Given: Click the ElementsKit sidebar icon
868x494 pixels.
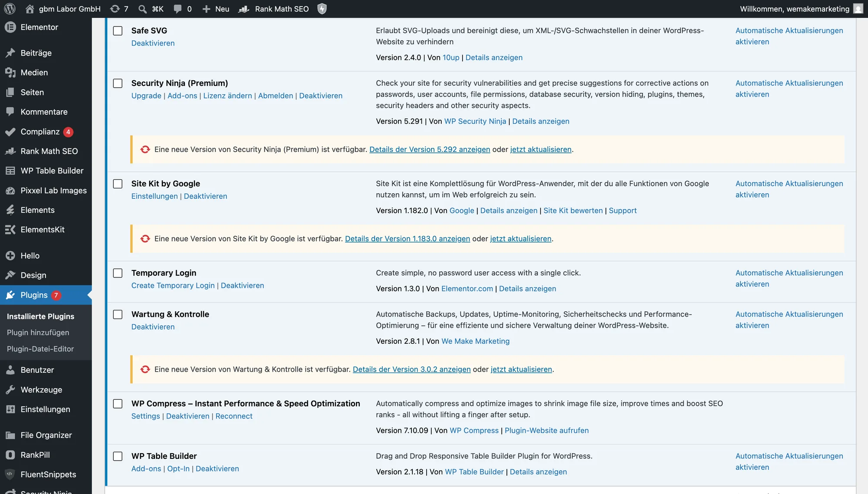Looking at the screenshot, I should (x=10, y=230).
